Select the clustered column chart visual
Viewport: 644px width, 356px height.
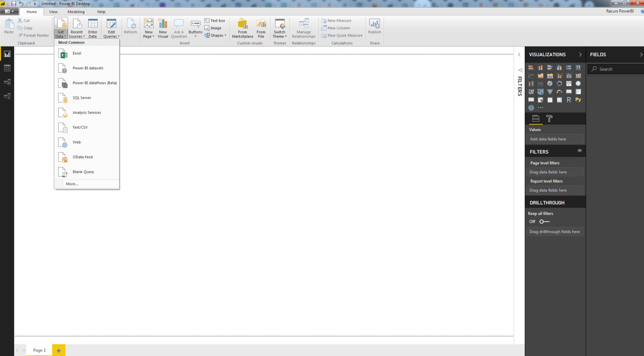[x=559, y=68]
